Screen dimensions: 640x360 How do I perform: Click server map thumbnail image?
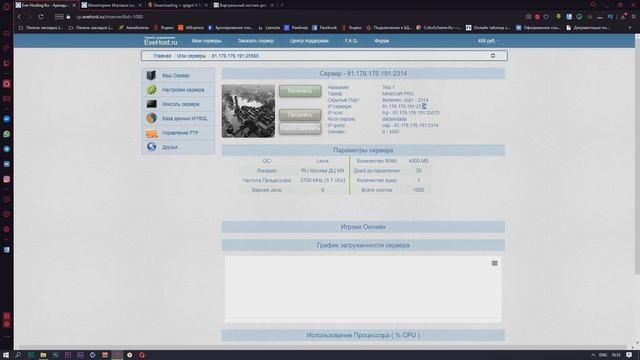[x=248, y=111]
